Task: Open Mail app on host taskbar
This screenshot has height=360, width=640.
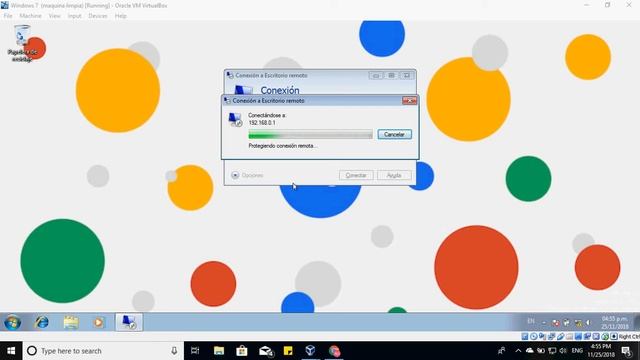Action: pyautogui.click(x=266, y=351)
